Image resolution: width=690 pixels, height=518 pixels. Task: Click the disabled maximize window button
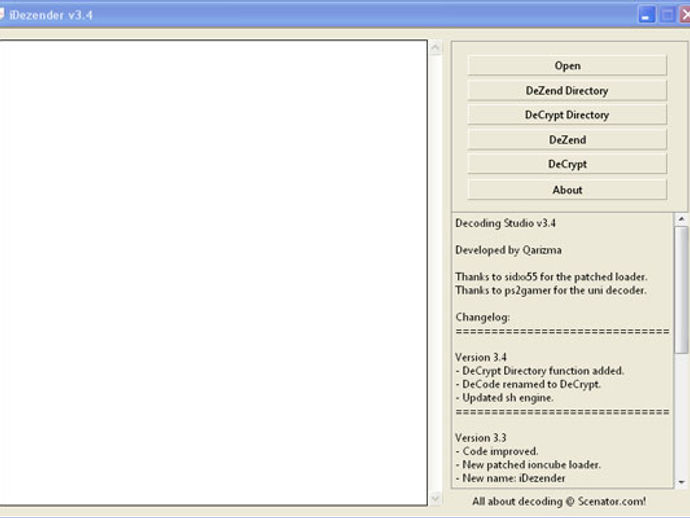point(667,15)
